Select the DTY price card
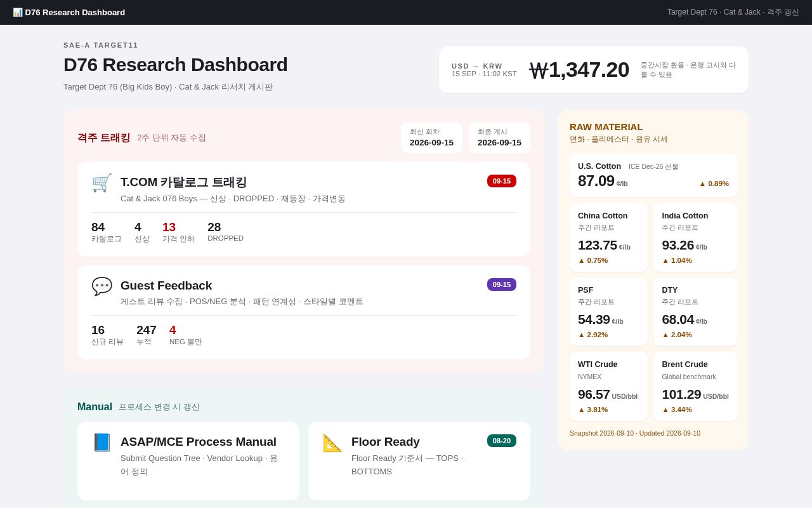The width and height of the screenshot is (812, 508). (x=695, y=312)
